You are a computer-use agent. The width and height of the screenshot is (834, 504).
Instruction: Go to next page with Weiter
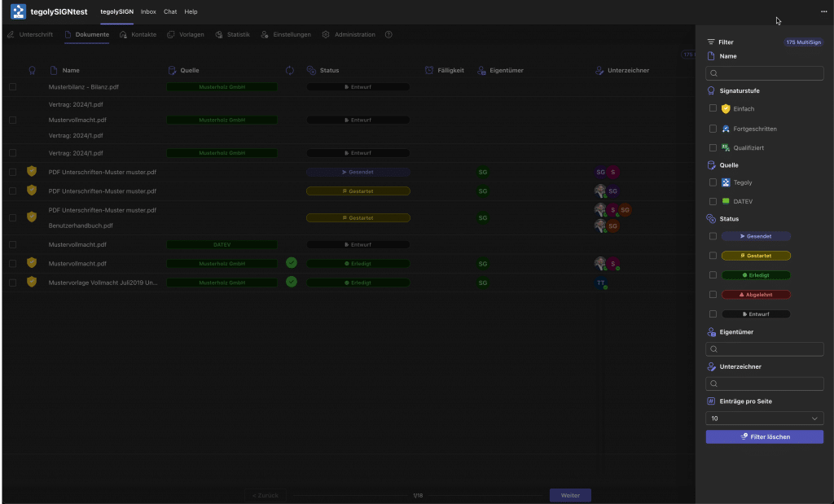pos(570,495)
